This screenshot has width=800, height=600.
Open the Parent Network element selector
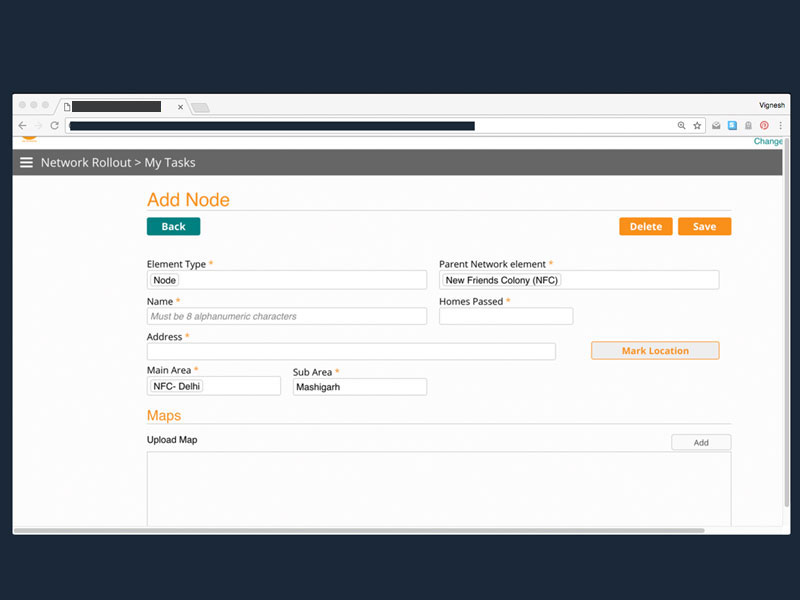(x=579, y=281)
